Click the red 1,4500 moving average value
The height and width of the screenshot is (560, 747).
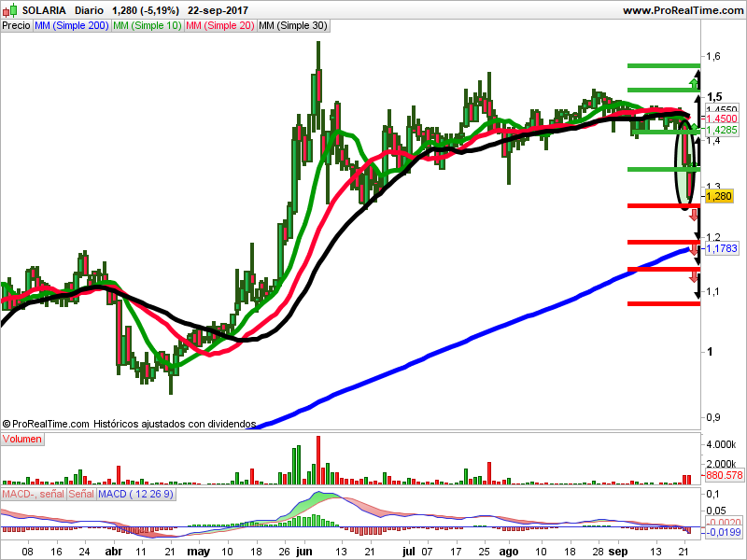[x=722, y=119]
